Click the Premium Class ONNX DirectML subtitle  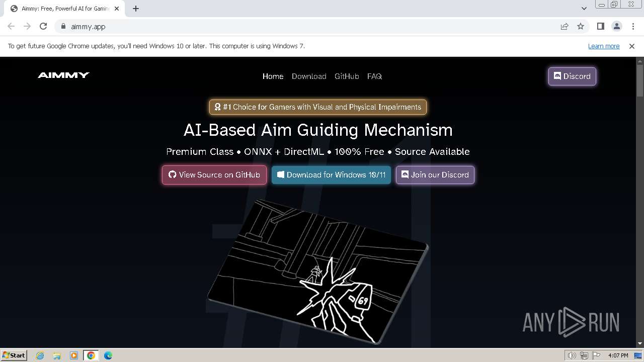[x=318, y=152]
